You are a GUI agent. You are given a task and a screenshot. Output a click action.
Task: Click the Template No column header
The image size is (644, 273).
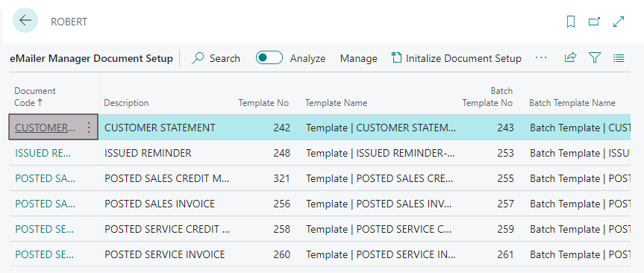[x=263, y=103]
